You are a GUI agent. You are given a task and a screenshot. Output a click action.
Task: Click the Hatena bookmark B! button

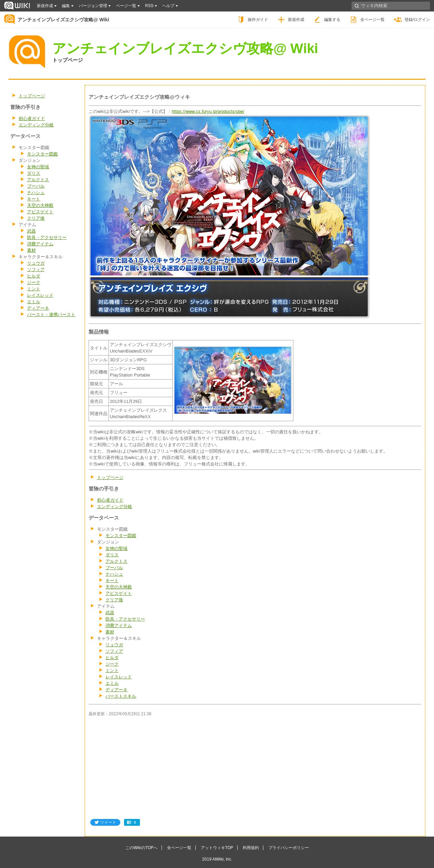click(x=132, y=822)
